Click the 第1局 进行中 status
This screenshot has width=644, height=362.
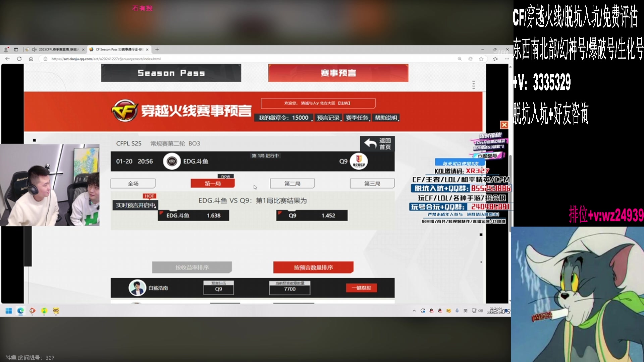pos(265,156)
